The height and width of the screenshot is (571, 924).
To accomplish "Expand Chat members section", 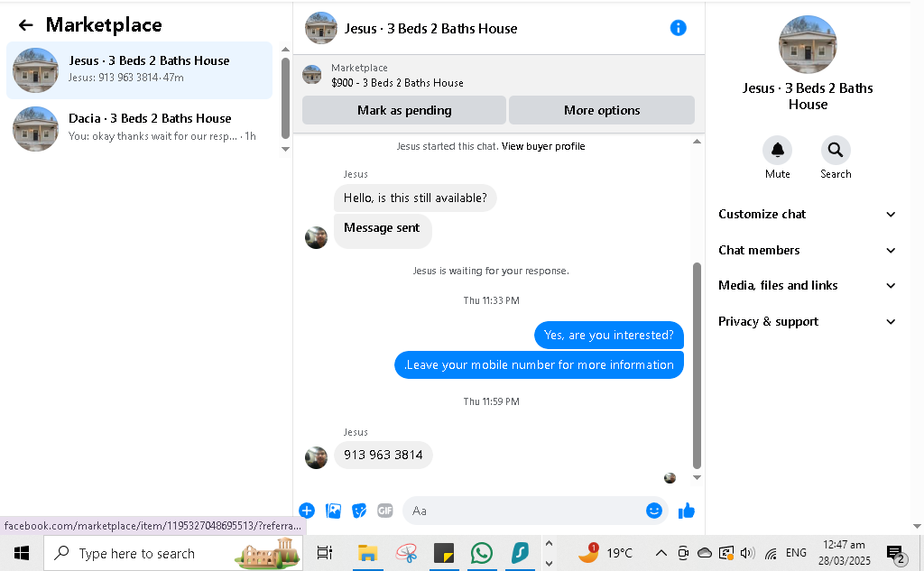I will (x=807, y=250).
